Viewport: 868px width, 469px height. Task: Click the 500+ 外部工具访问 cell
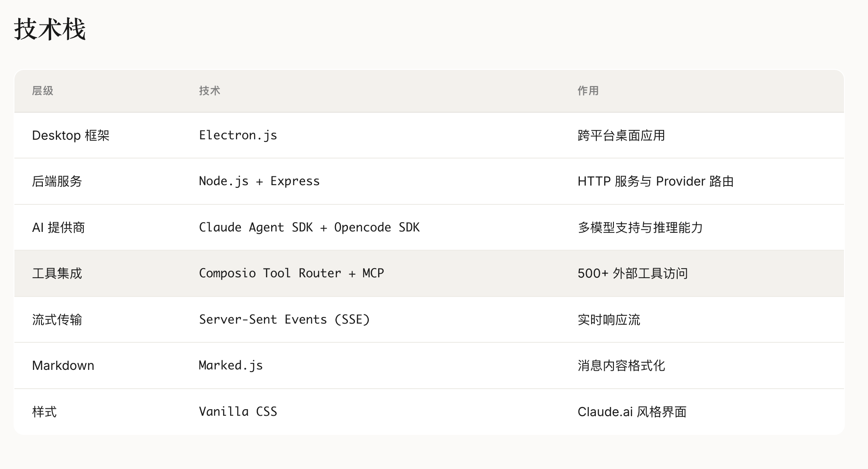633,273
